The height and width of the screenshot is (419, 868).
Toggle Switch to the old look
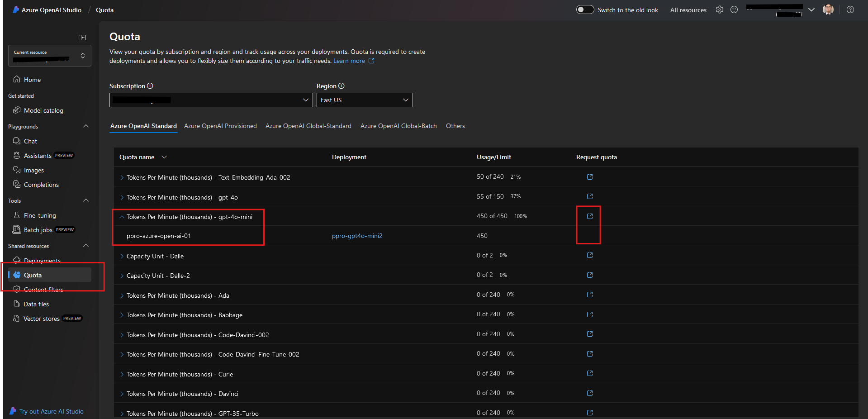click(585, 10)
